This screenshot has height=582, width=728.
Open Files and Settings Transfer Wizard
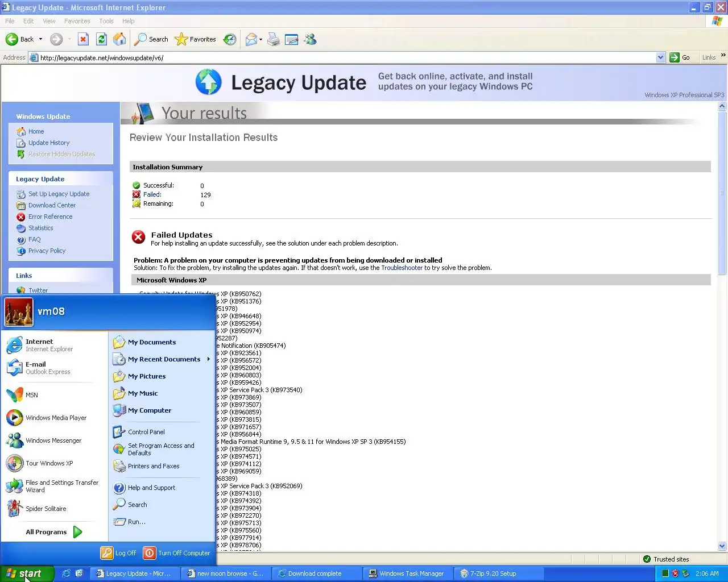pos(55,486)
